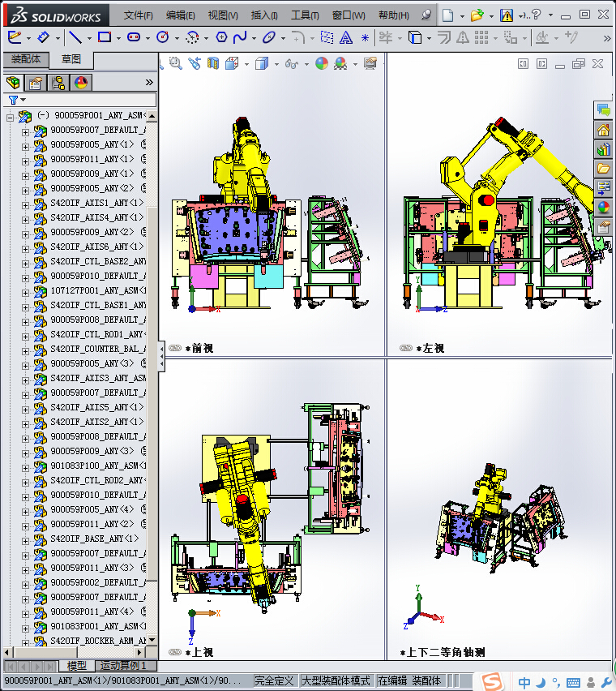Open the 编辑(E) menu
Image resolution: width=616 pixels, height=691 pixels.
click(181, 15)
